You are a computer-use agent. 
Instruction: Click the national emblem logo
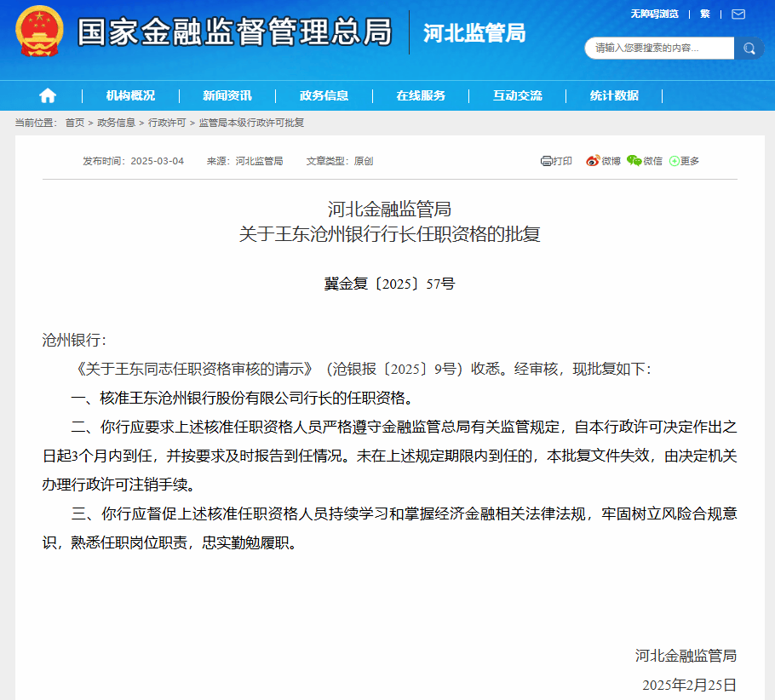coord(40,32)
